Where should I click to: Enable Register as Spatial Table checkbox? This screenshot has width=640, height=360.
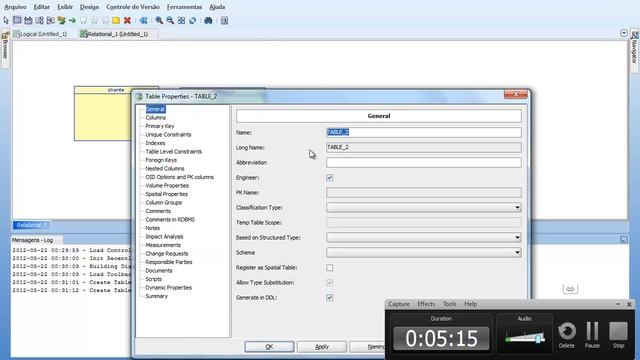pyautogui.click(x=329, y=268)
